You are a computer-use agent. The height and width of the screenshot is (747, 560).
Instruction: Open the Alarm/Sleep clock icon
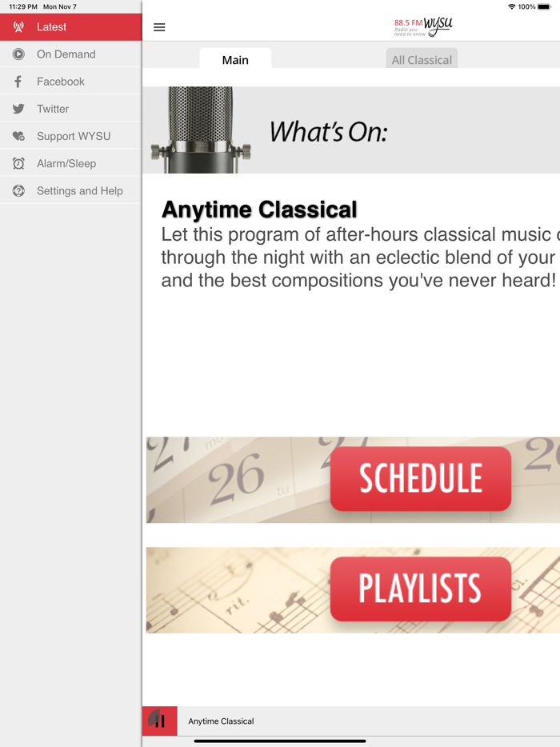tap(18, 162)
